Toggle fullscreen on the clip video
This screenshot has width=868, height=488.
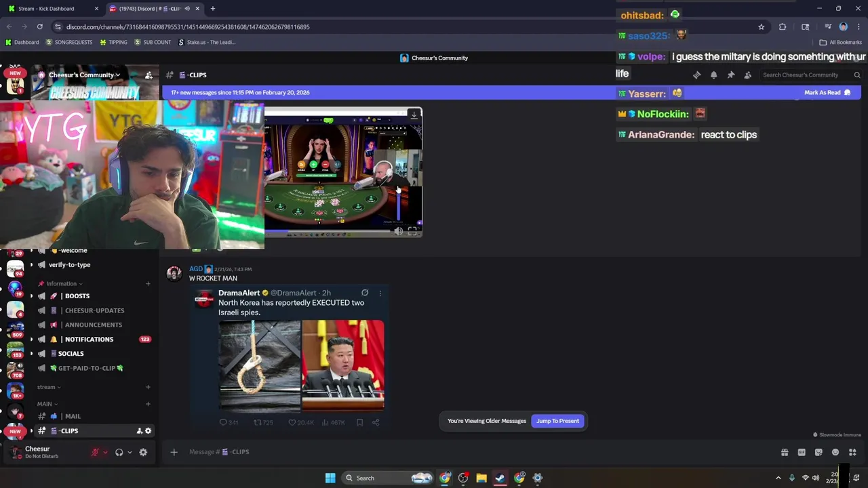(x=412, y=231)
